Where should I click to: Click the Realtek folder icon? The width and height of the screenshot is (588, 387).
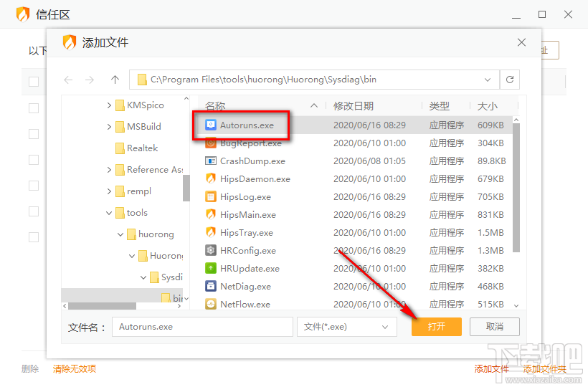(x=120, y=148)
